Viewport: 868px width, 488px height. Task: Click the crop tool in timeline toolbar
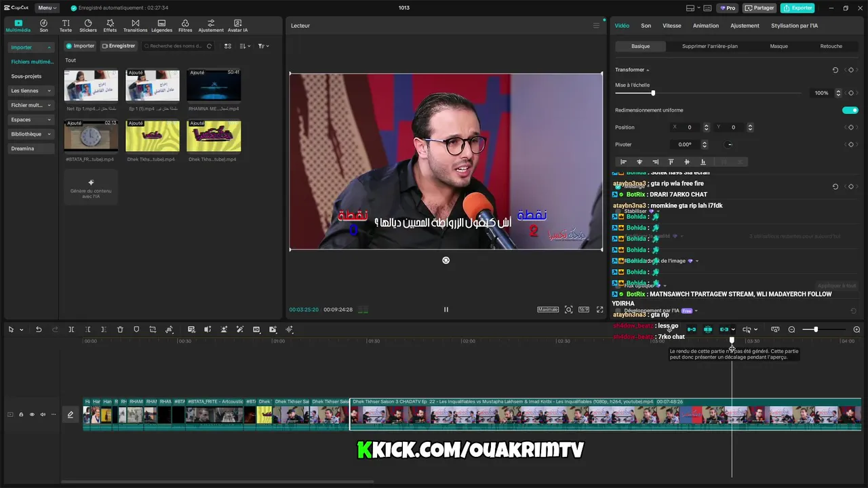153,329
